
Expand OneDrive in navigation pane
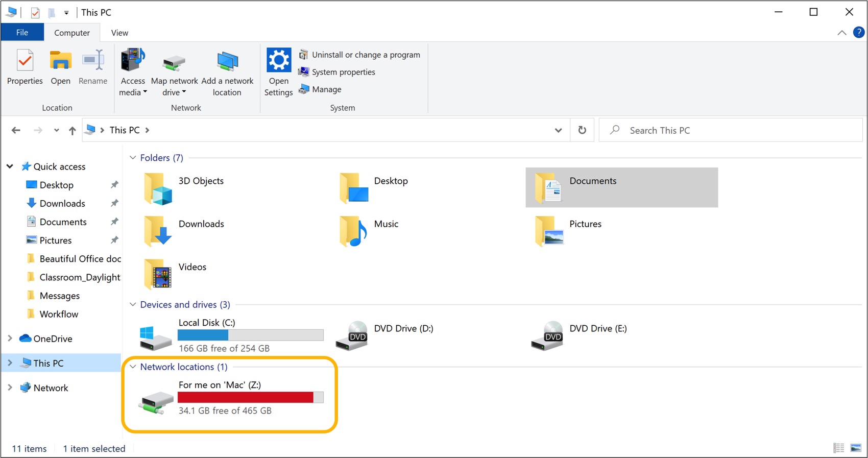(x=10, y=339)
